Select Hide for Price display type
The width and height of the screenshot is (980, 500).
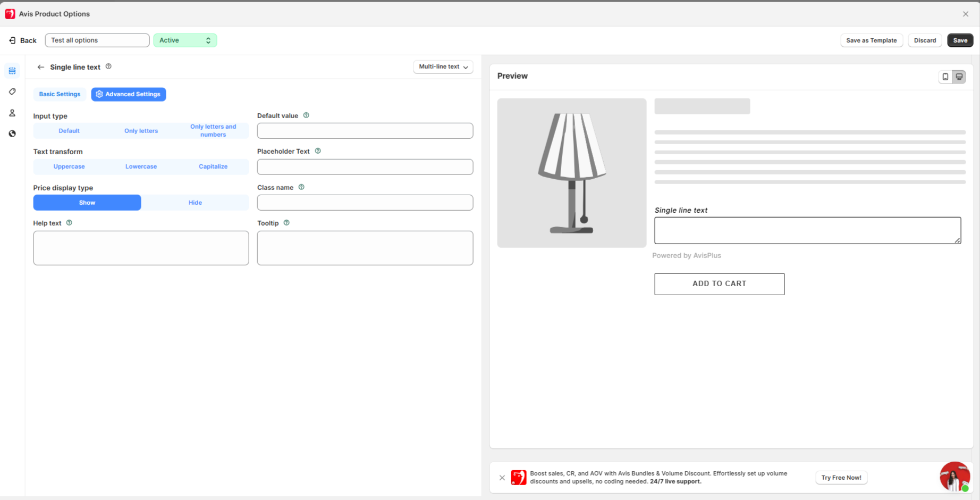[x=195, y=203]
